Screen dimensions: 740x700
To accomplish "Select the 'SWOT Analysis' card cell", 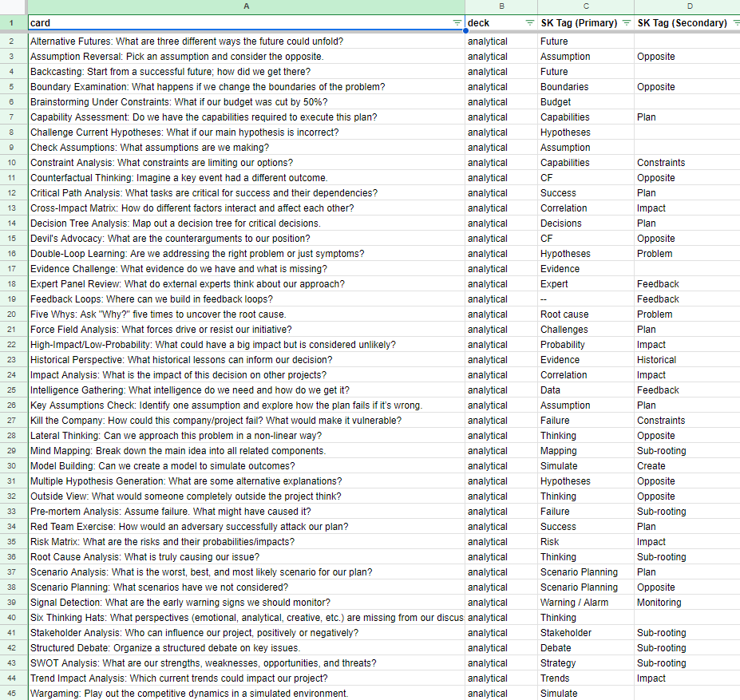I will tap(247, 663).
